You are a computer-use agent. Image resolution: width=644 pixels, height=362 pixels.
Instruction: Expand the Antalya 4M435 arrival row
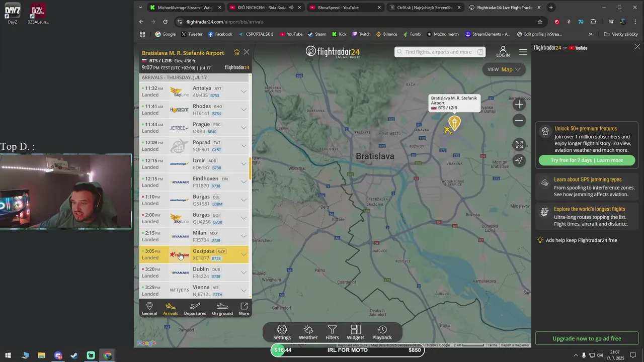point(244,92)
